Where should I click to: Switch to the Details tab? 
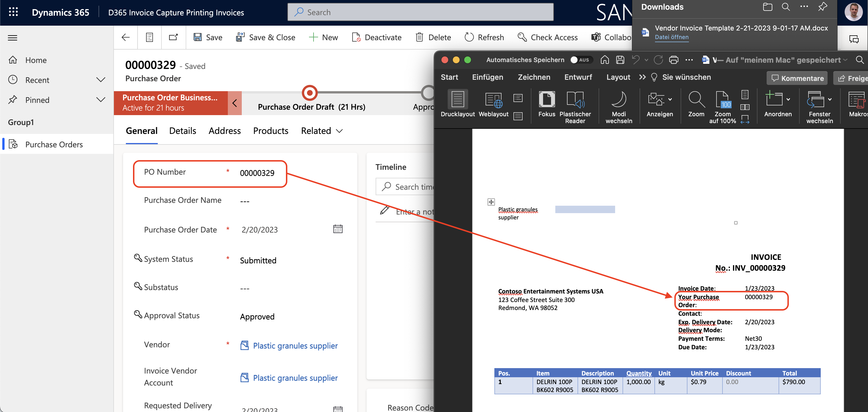[183, 131]
